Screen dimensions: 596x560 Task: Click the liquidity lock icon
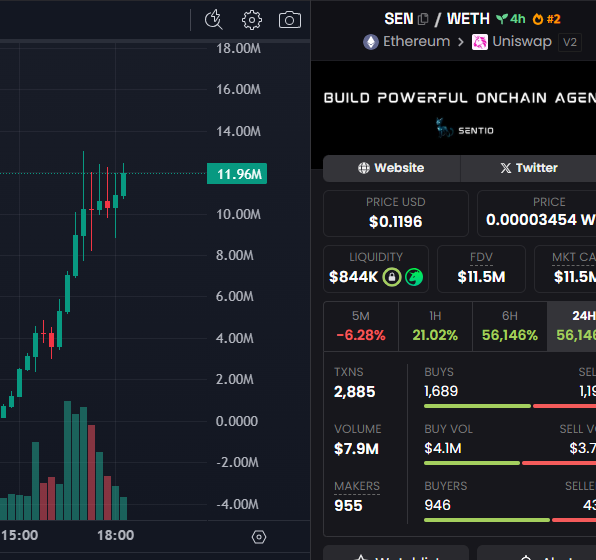point(392,277)
